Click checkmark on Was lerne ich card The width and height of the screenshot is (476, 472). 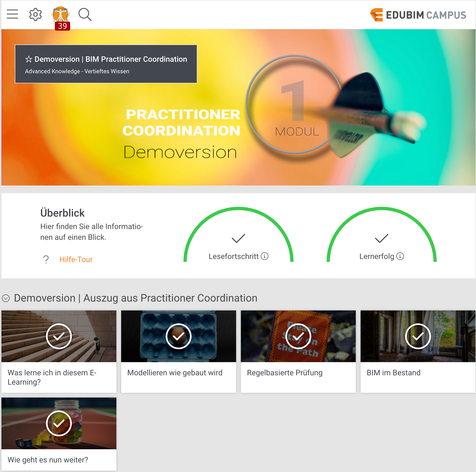point(59,336)
